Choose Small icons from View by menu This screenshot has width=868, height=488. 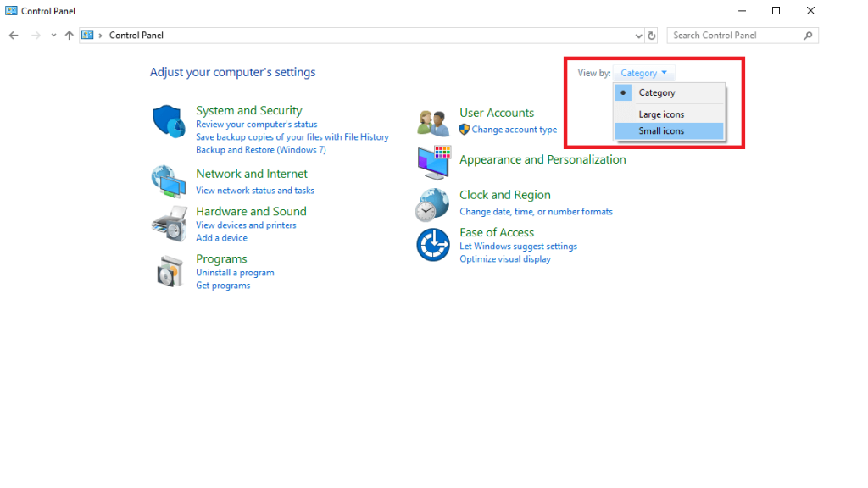click(x=670, y=130)
